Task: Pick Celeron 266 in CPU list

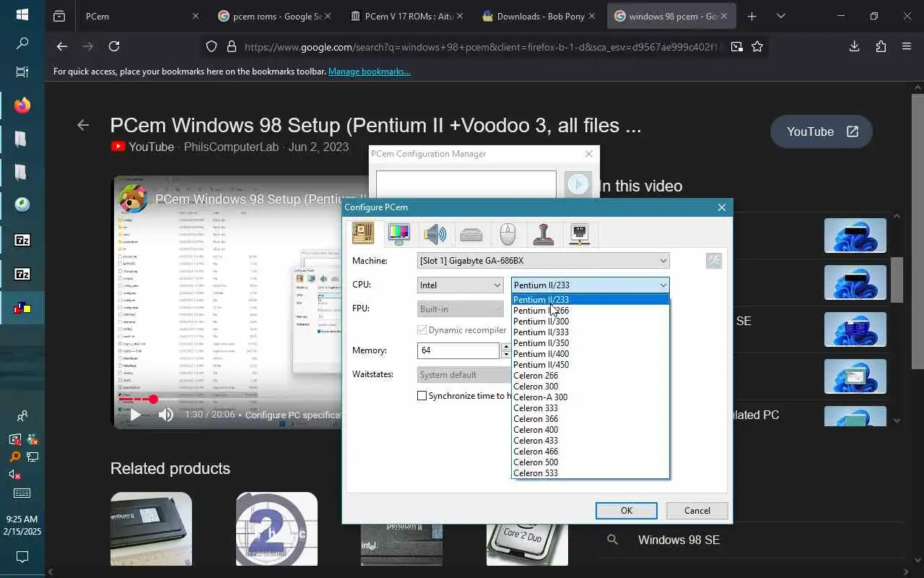Action: pos(590,376)
